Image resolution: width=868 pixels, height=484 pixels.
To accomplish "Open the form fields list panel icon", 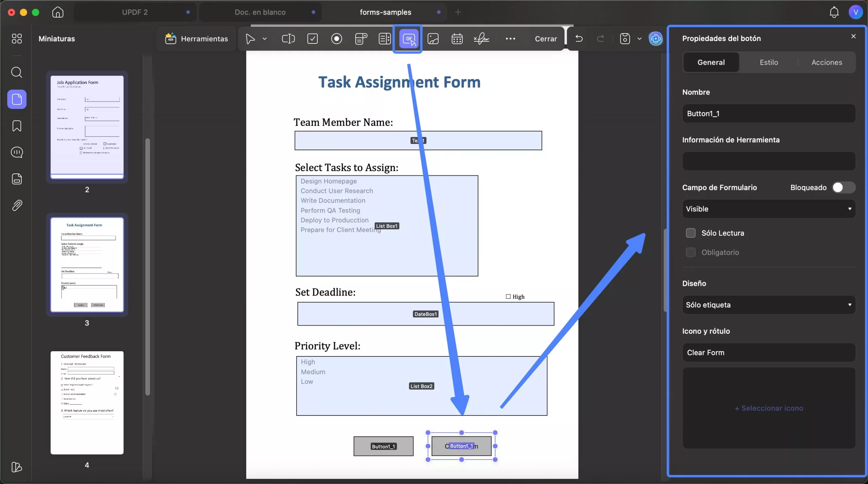I will pyautogui.click(x=17, y=179).
